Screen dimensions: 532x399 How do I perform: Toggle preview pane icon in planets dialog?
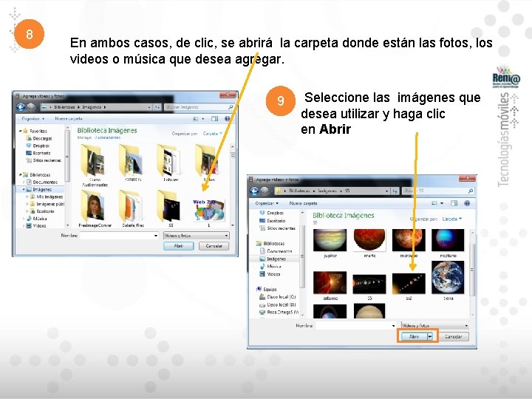tap(454, 203)
